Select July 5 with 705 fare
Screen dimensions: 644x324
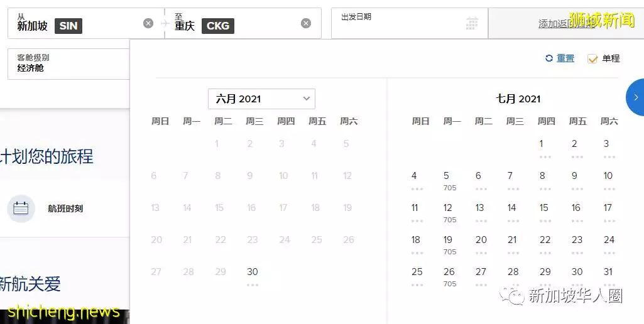click(x=449, y=181)
